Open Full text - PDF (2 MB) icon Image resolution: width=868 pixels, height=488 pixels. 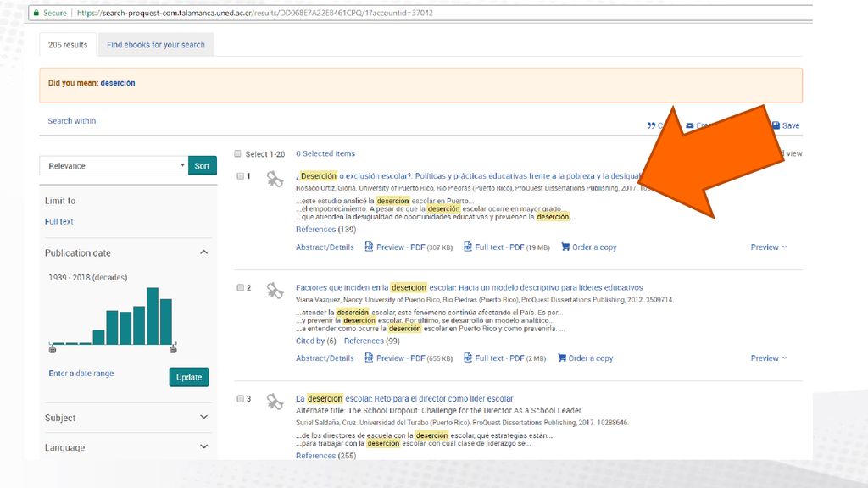coord(468,358)
